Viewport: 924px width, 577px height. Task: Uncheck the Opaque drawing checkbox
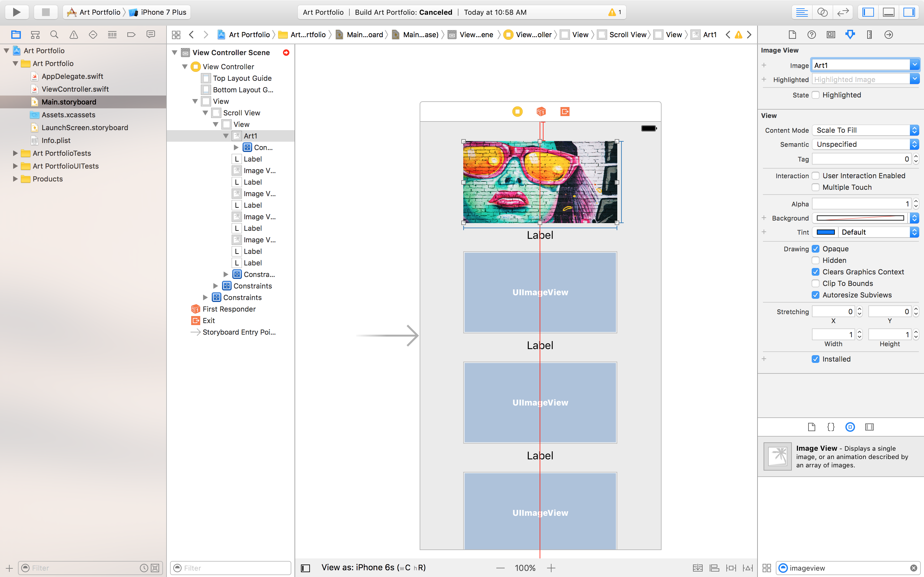816,248
